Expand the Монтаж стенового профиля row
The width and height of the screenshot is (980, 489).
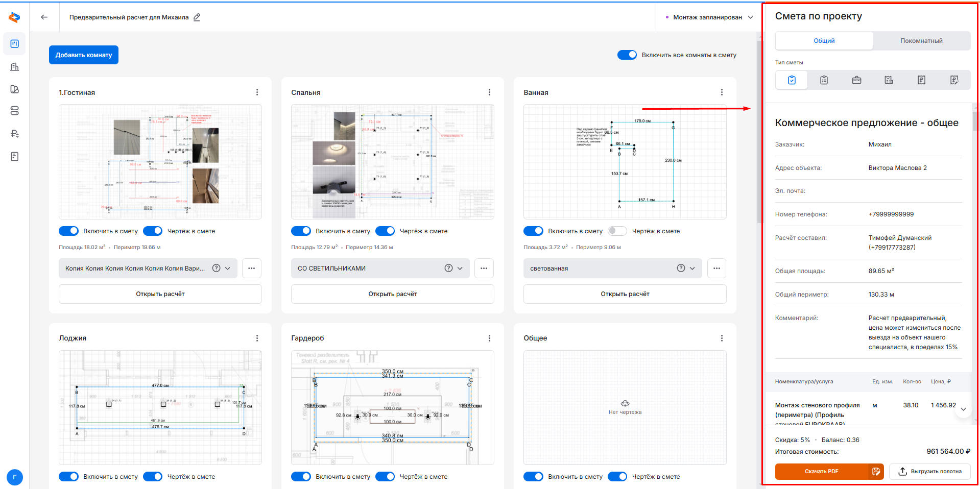coord(963,409)
